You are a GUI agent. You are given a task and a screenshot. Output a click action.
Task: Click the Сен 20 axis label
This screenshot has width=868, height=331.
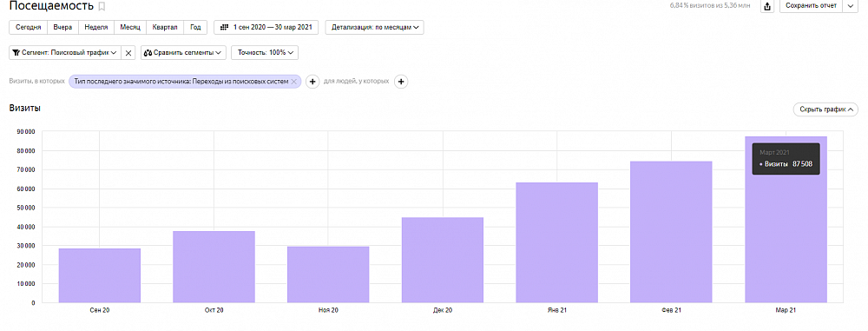100,311
